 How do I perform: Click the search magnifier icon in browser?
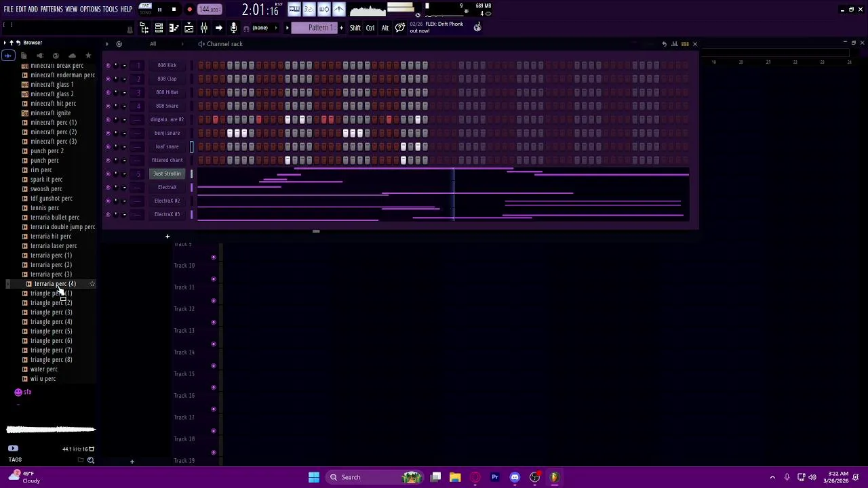[x=90, y=460]
